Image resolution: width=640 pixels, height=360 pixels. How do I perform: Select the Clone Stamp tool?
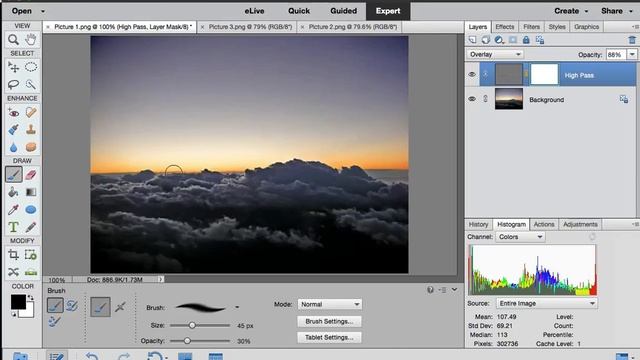click(x=31, y=130)
